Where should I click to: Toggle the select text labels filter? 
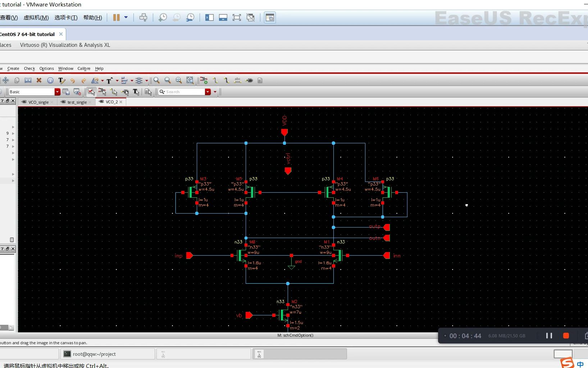[x=136, y=92]
